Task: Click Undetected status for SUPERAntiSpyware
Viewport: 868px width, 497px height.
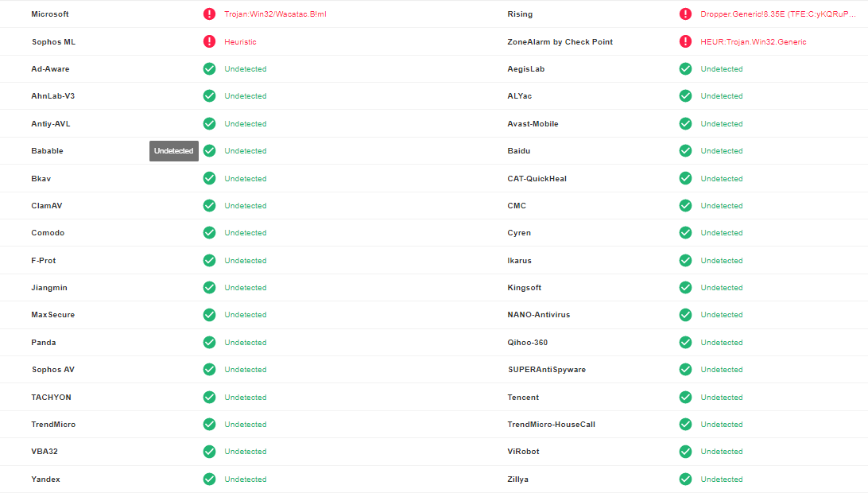Action: [x=722, y=370]
